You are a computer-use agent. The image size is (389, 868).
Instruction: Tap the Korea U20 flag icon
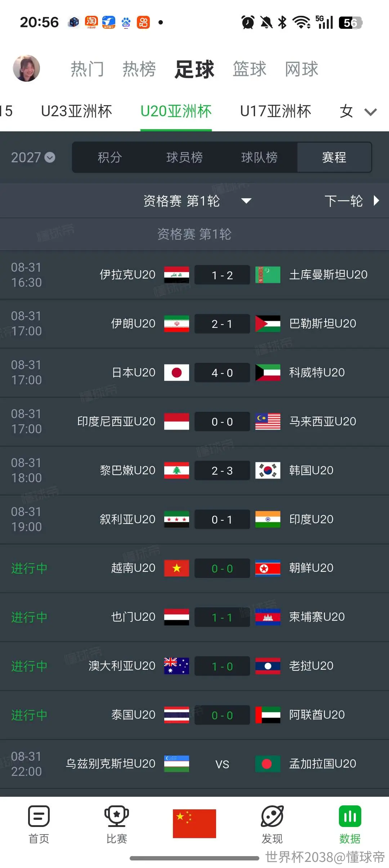coord(268,470)
